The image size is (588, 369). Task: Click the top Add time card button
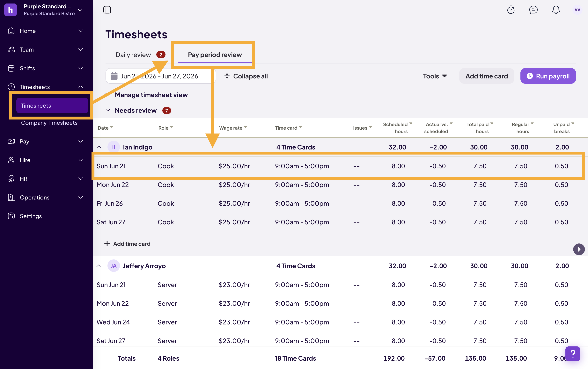click(x=486, y=76)
